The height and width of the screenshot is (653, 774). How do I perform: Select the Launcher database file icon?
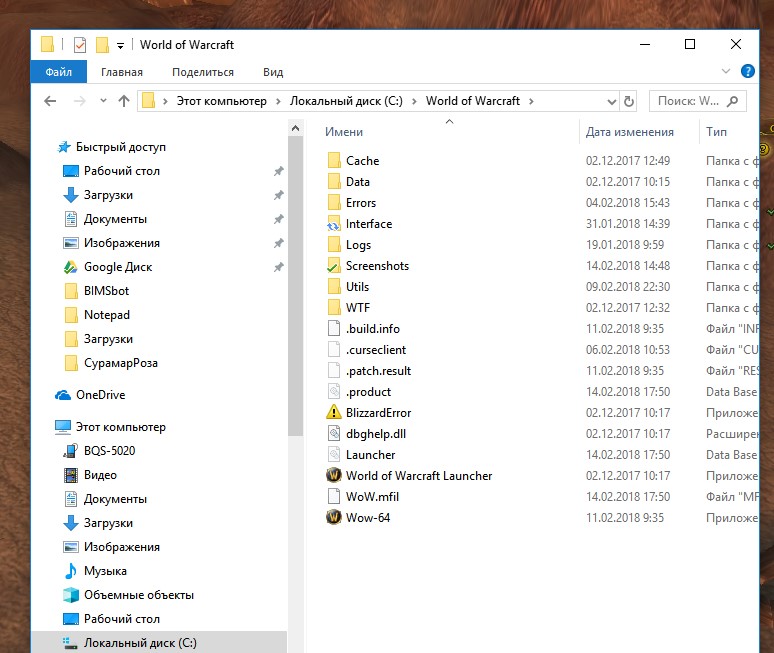[334, 455]
